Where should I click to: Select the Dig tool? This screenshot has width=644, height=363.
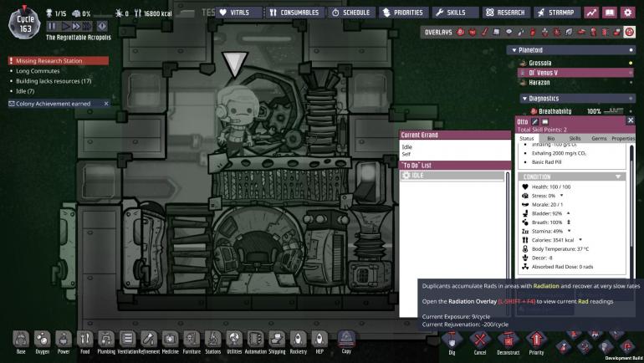(x=452, y=340)
